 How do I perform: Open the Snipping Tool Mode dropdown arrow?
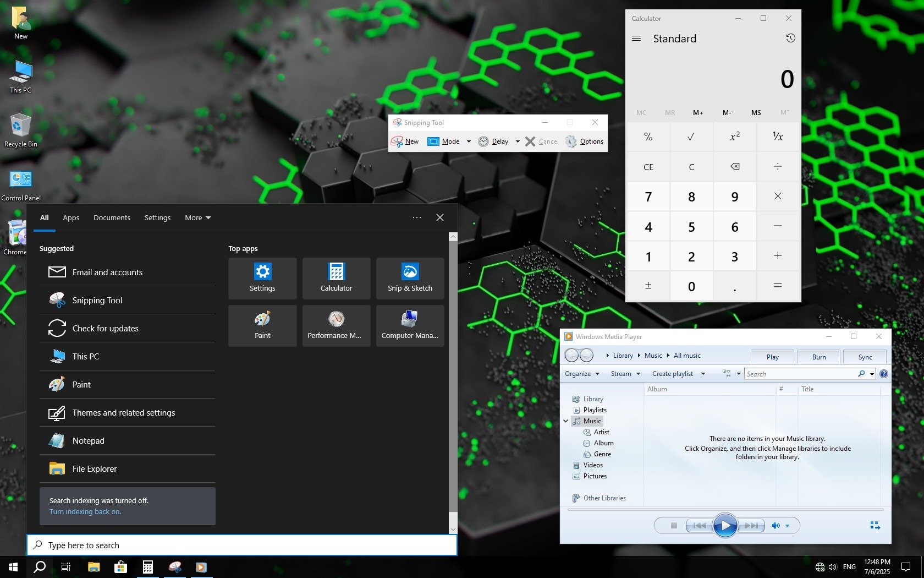[x=469, y=141]
